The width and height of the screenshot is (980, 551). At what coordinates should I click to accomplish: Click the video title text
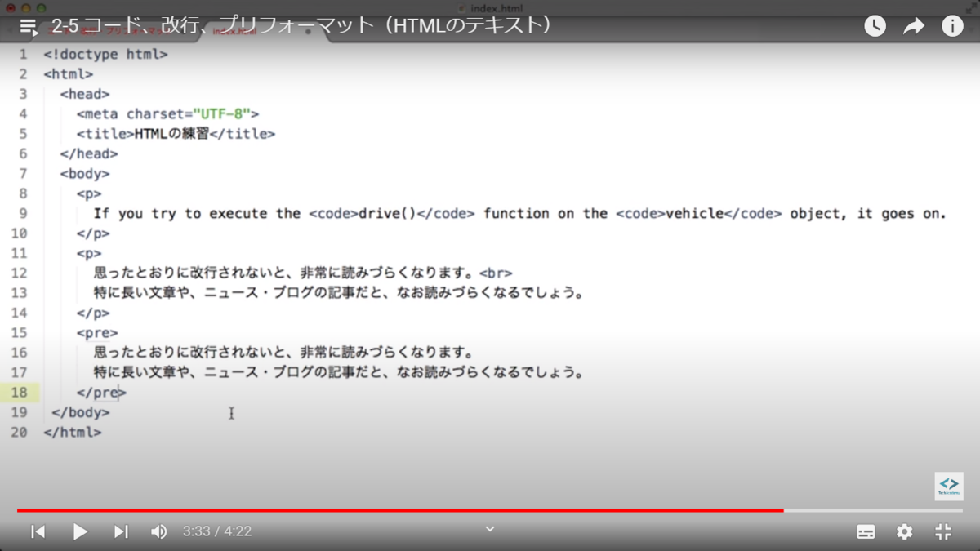coord(302,26)
